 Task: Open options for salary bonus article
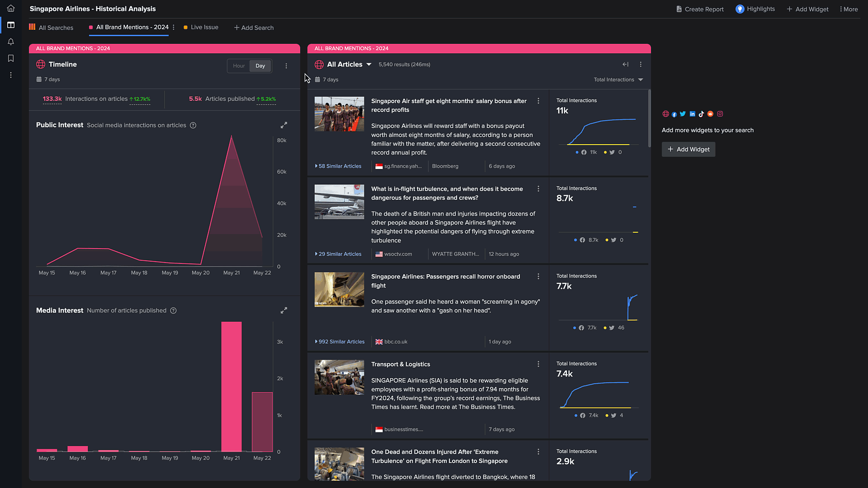tap(538, 101)
